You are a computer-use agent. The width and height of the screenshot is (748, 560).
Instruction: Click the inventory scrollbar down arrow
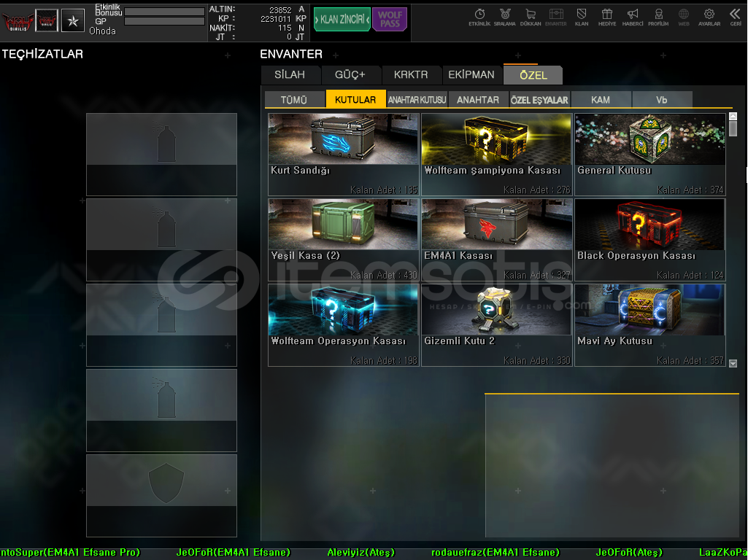coord(733,363)
